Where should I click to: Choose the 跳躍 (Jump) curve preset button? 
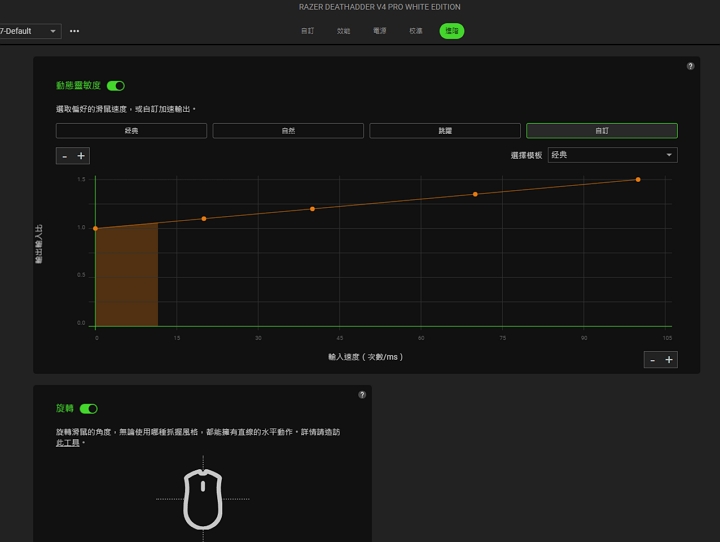coord(445,131)
